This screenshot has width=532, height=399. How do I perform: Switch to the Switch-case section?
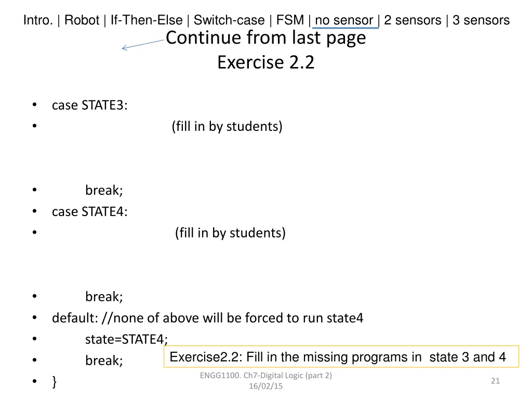click(229, 20)
